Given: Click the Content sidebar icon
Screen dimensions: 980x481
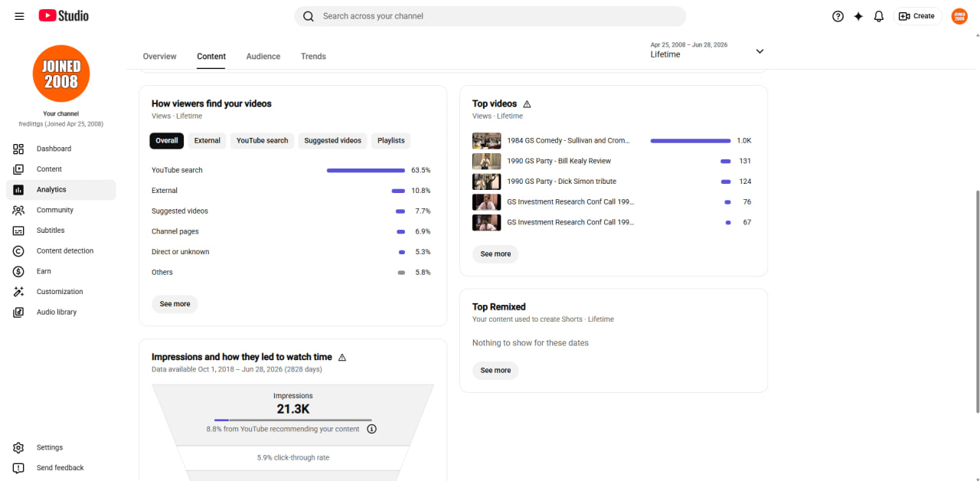Looking at the screenshot, I should click(x=18, y=169).
